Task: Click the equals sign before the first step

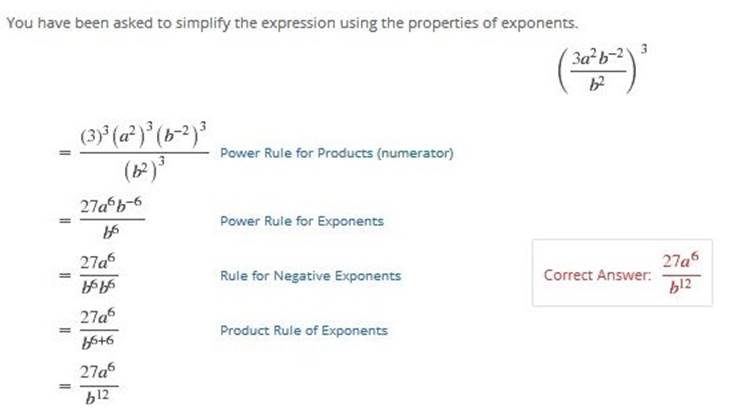Action: pos(65,153)
